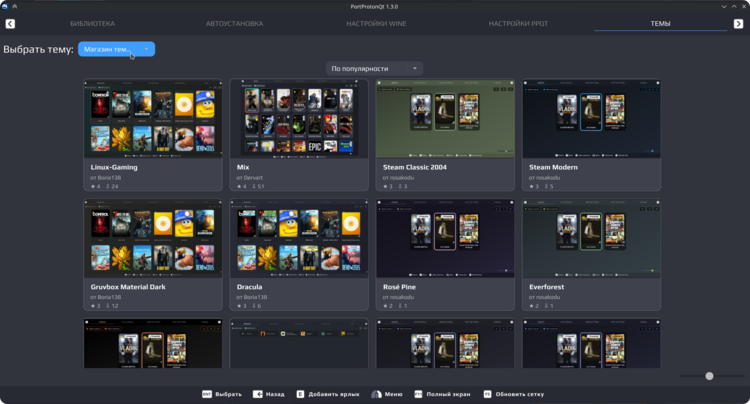Click the arrow of Магазин тем combo box
The height and width of the screenshot is (404, 750).
click(146, 49)
